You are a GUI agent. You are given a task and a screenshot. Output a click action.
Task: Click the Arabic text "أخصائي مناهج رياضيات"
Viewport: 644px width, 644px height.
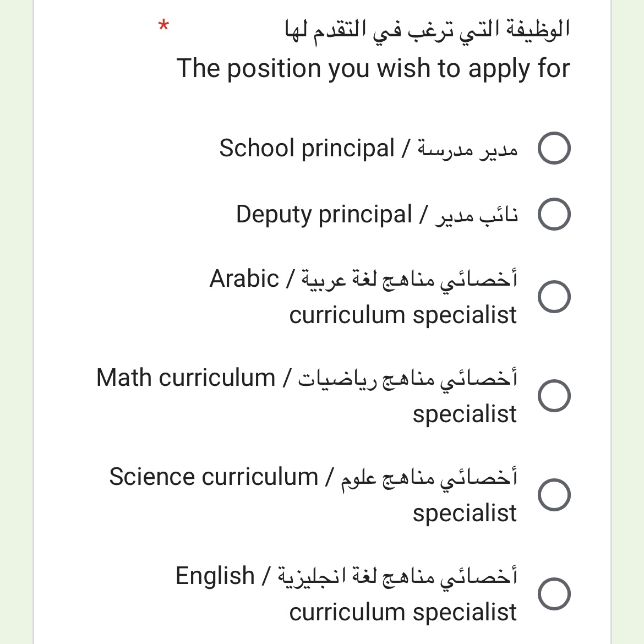(408, 378)
